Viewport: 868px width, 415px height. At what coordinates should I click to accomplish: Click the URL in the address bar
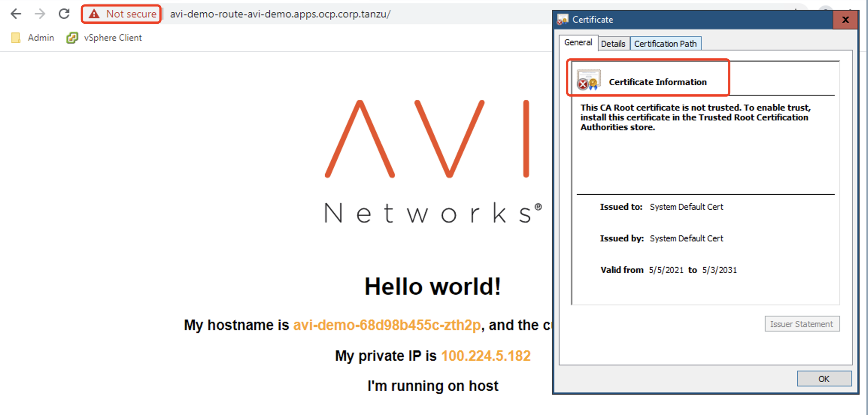(280, 14)
